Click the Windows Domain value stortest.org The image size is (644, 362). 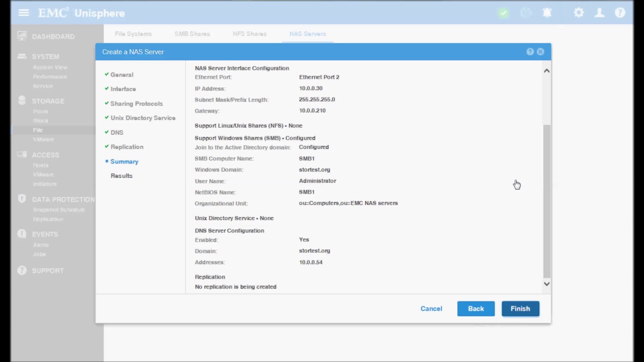point(314,169)
